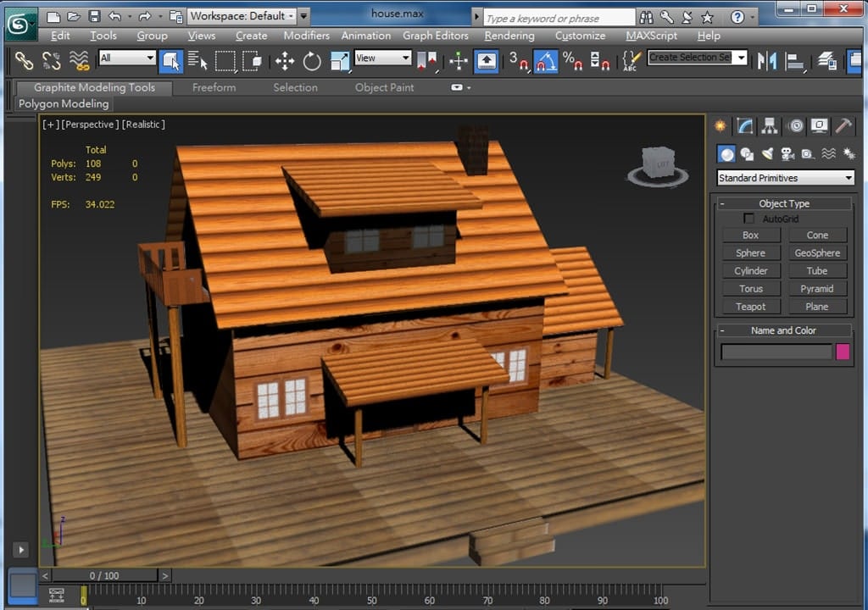
Task: Toggle the 3D Snaps button
Action: (x=518, y=60)
